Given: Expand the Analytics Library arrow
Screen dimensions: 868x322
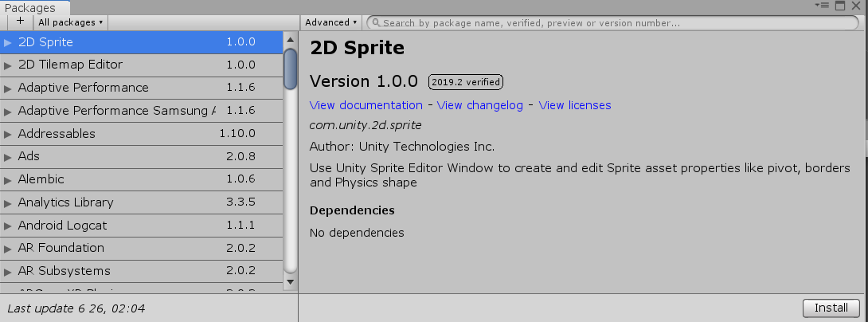Looking at the screenshot, I should (x=8, y=202).
